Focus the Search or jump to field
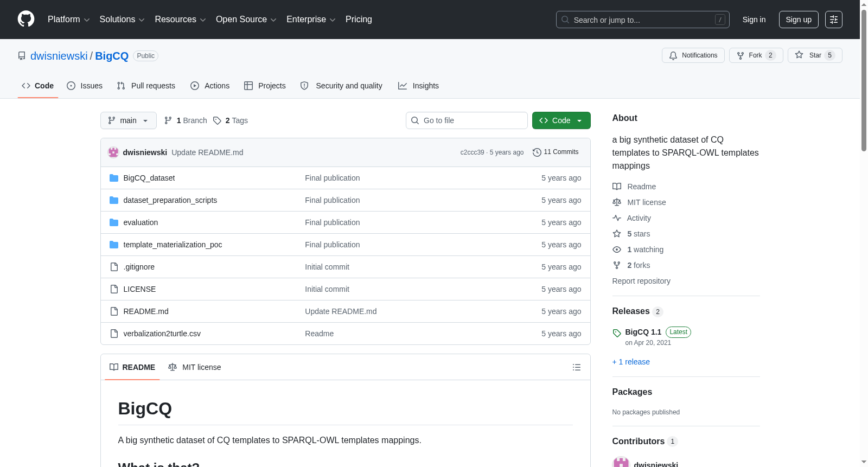Viewport: 868px width, 467px height. pyautogui.click(x=642, y=20)
